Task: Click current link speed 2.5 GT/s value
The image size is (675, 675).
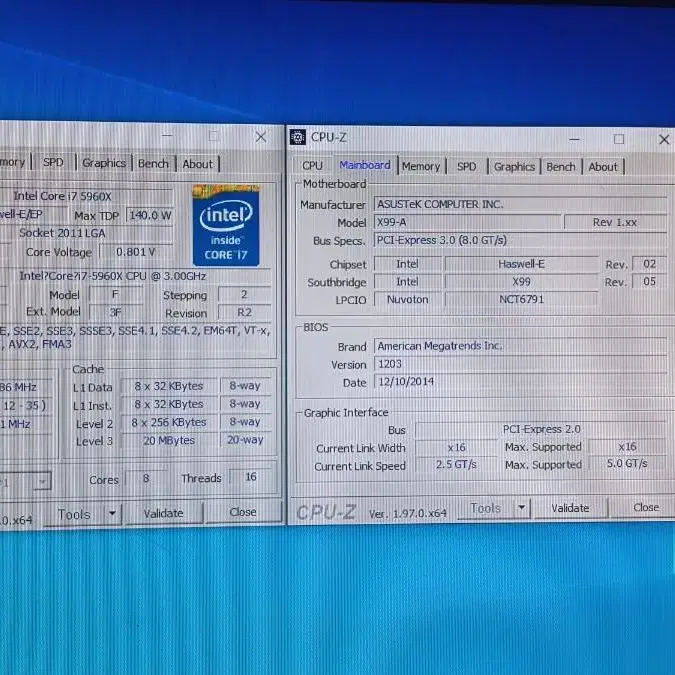Action: (456, 464)
